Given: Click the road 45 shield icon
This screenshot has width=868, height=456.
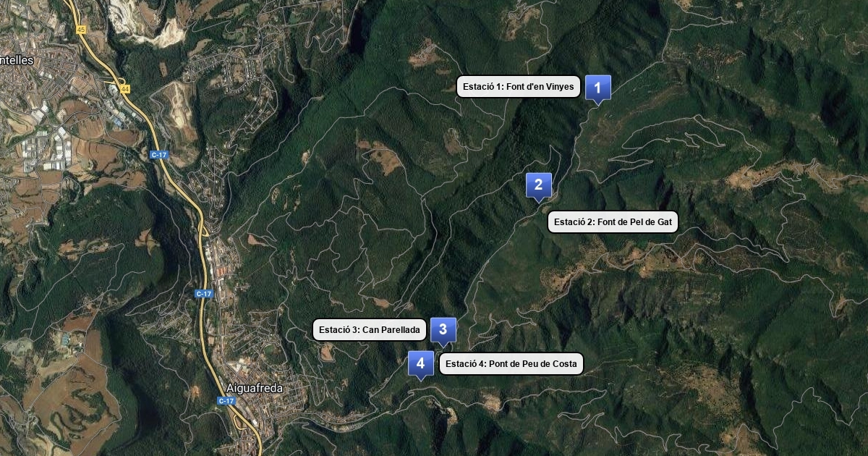Looking at the screenshot, I should pos(80,30).
